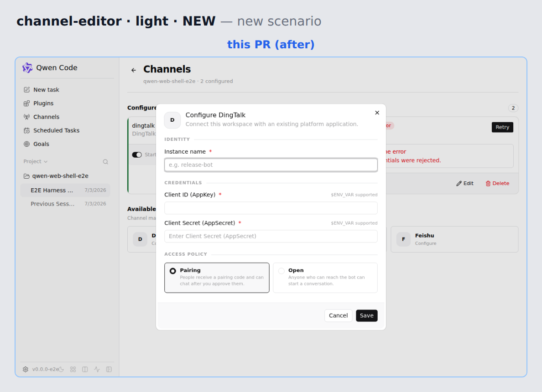Edit the configured dingtalk channel

click(465, 183)
